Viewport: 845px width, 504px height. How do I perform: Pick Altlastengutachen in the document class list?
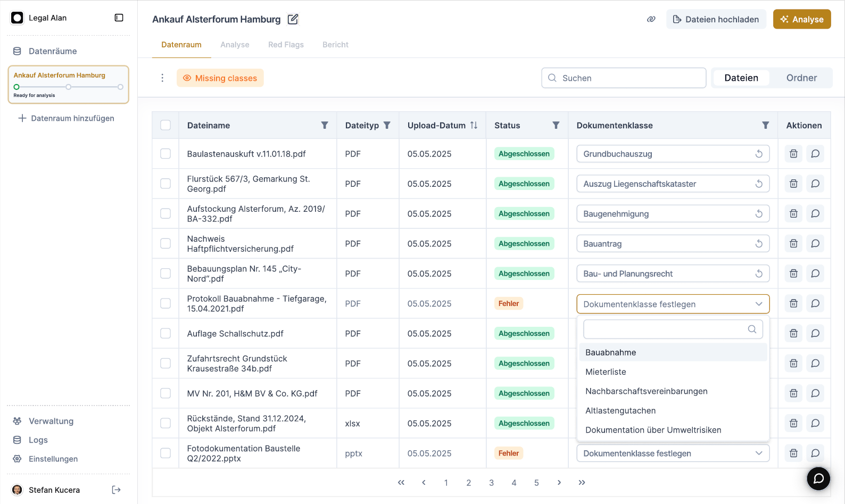pyautogui.click(x=620, y=410)
